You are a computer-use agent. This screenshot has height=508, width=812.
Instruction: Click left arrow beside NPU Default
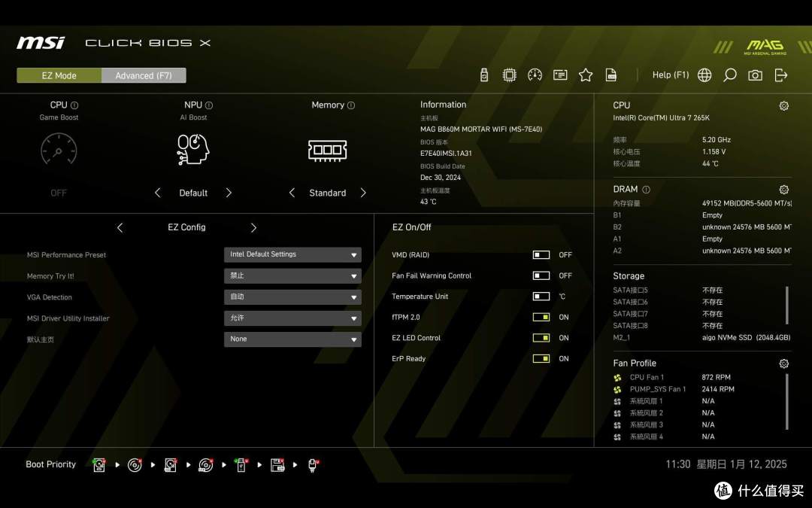pyautogui.click(x=157, y=193)
